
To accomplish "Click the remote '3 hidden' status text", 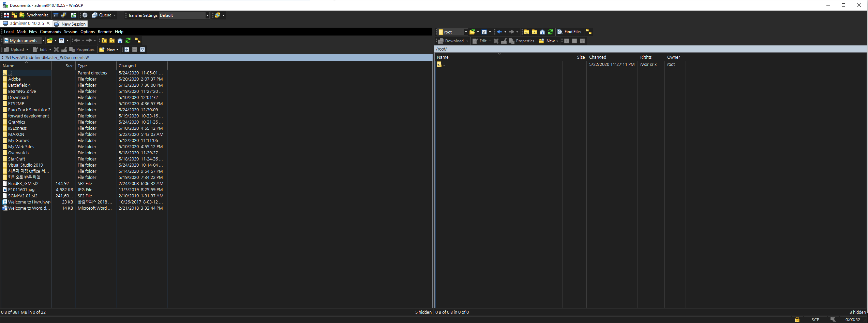I will pos(857,312).
